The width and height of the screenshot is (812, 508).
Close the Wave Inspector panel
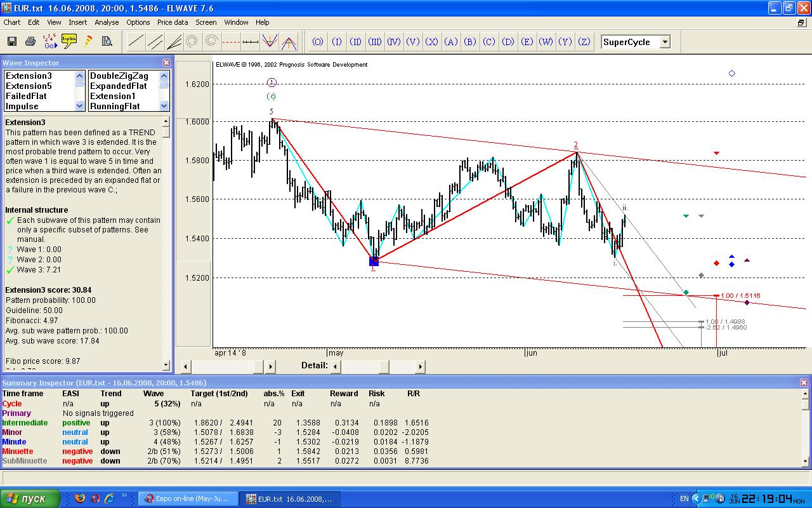(x=166, y=63)
